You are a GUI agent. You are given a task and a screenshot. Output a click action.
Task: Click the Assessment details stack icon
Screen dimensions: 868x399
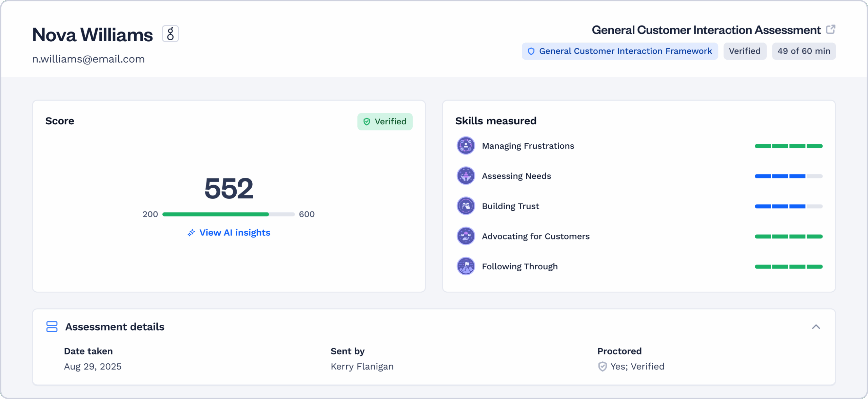(52, 327)
